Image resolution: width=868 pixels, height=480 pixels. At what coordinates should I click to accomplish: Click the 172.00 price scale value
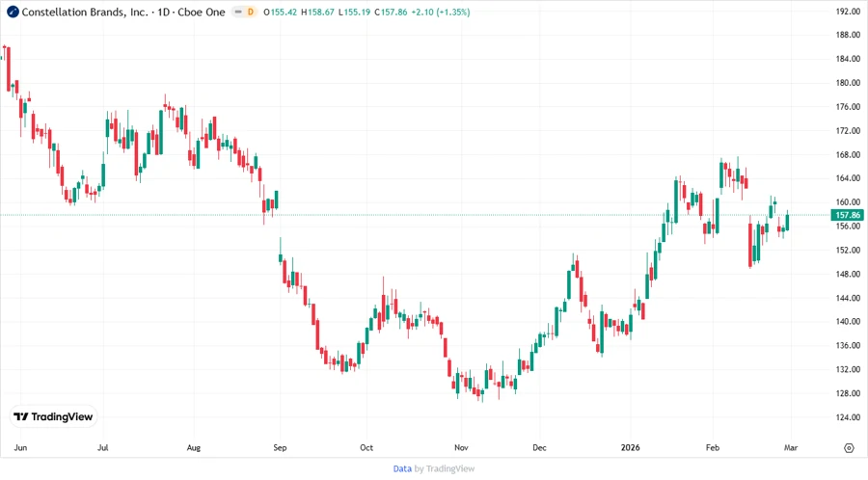848,130
